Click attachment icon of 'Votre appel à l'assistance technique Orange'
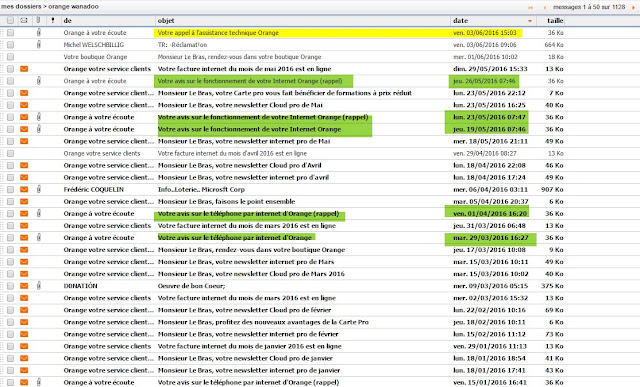 (x=38, y=33)
